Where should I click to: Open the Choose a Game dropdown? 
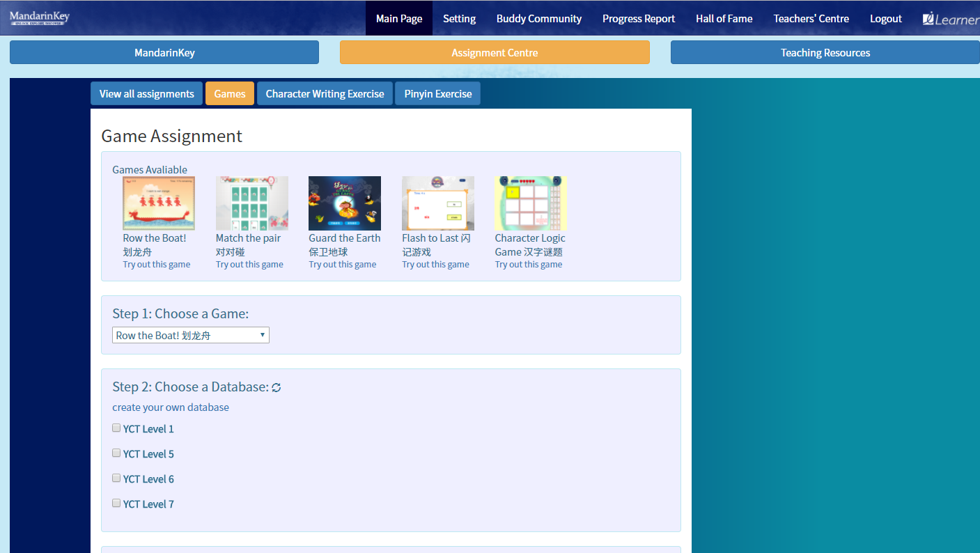(191, 335)
